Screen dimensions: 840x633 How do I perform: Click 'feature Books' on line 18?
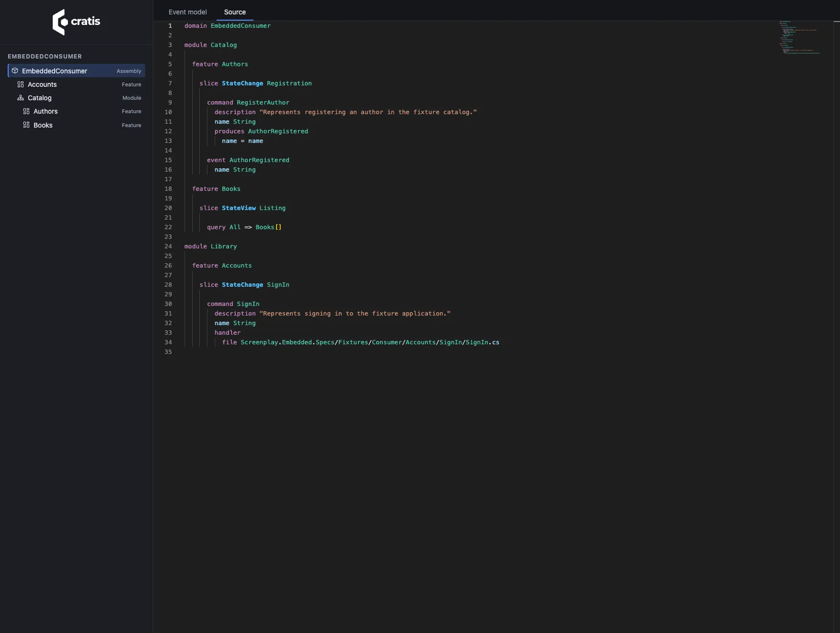click(217, 189)
